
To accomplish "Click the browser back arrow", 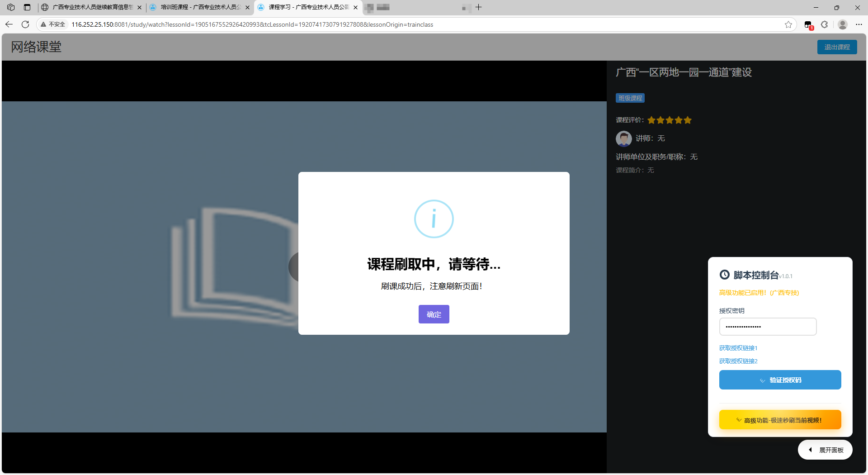I will pyautogui.click(x=9, y=24).
